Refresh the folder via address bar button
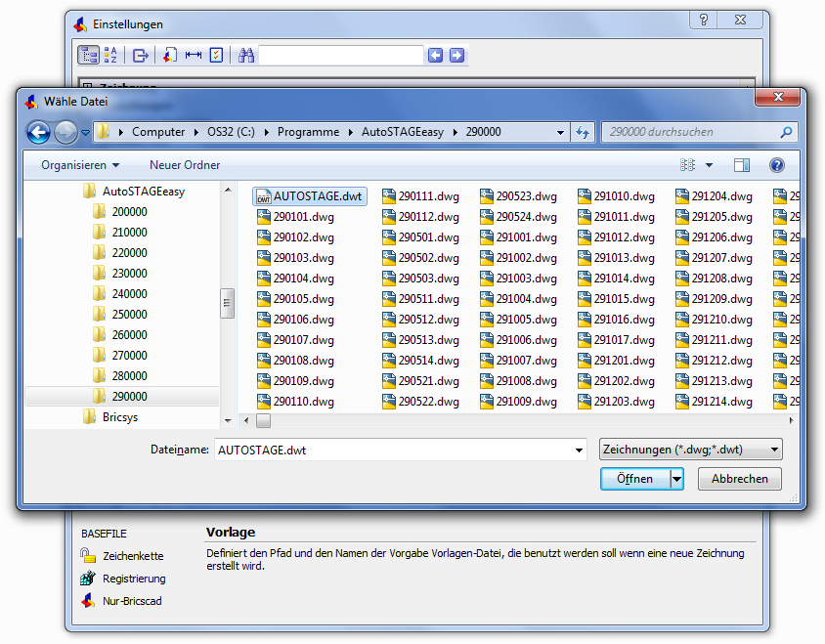 click(584, 132)
